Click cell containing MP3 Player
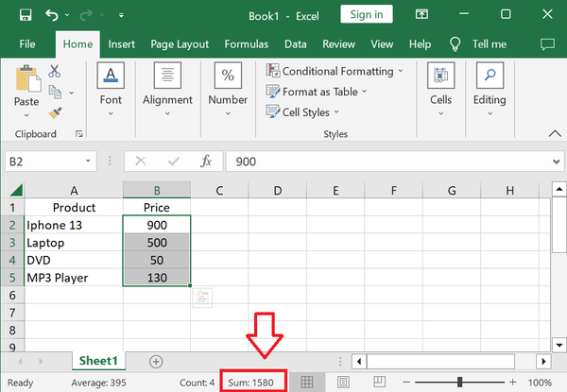This screenshot has height=392, width=567. click(x=74, y=278)
